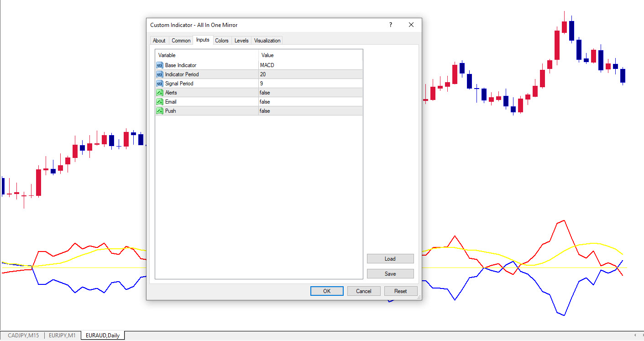The width and height of the screenshot is (644, 341).
Task: Click the Base Indicator variable icon
Action: [160, 65]
